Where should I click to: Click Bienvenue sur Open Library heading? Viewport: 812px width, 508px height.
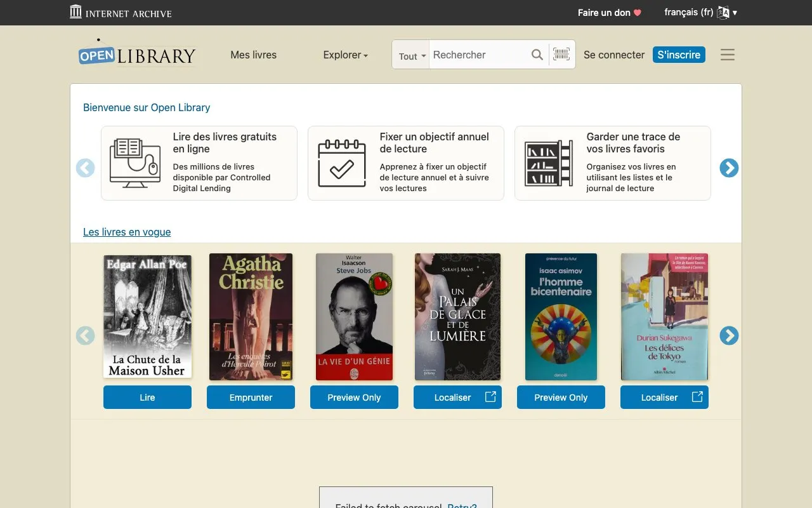pos(147,107)
